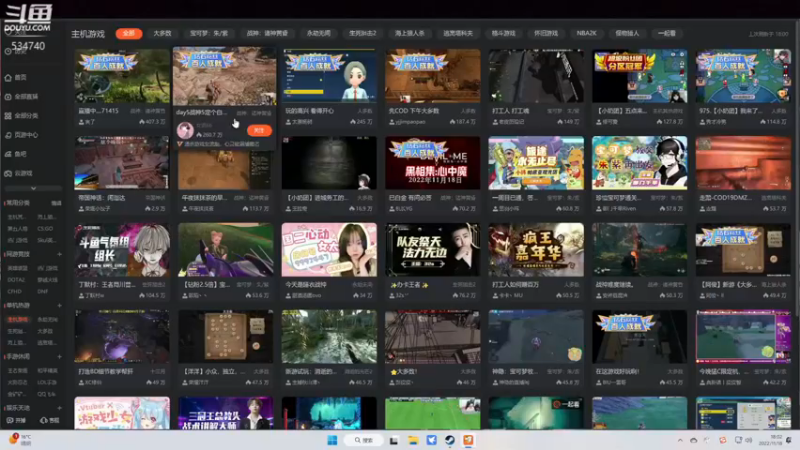Click stream title 玩的高兴 看得开心
Screen dimensions: 800x450
point(310,111)
